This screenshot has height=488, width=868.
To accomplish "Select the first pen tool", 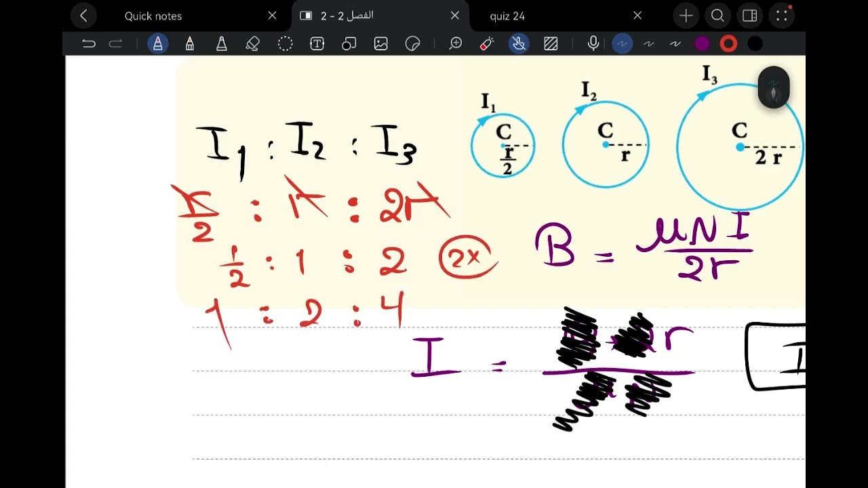I will pyautogui.click(x=157, y=44).
